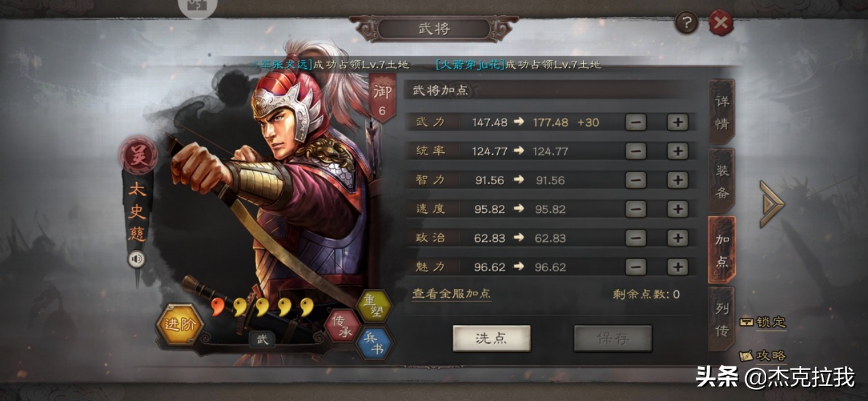Image resolution: width=868 pixels, height=401 pixels.
Task: Toggle the 锁定 lock option
Action: click(x=763, y=322)
